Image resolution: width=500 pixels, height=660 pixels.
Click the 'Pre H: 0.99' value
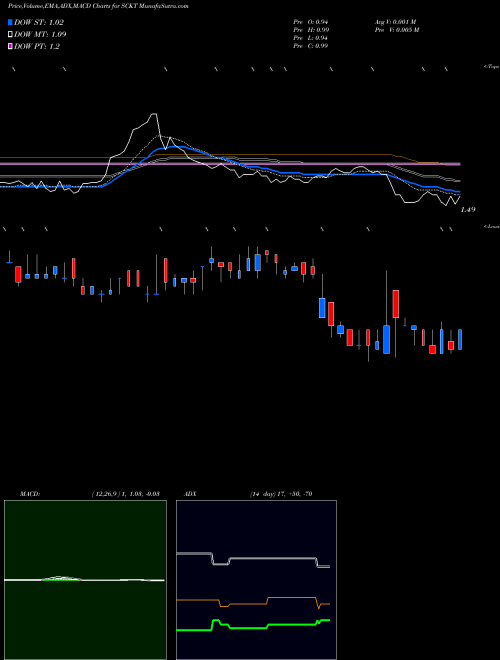pos(311,29)
